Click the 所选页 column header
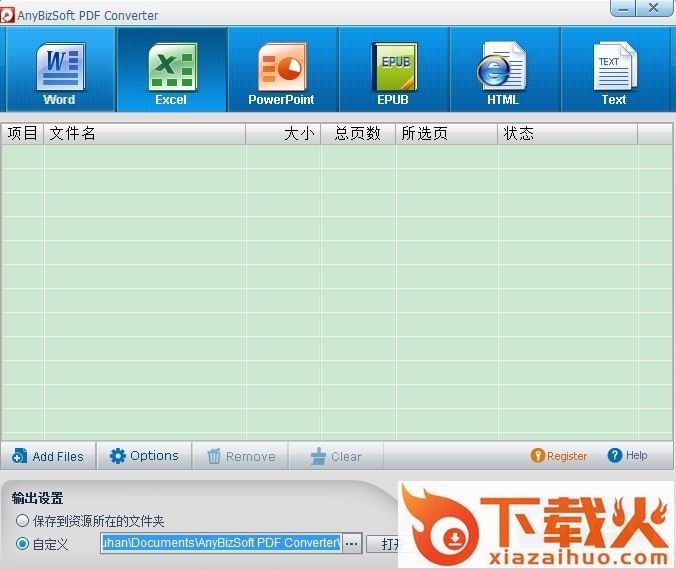Image resolution: width=676 pixels, height=570 pixels. [x=447, y=134]
